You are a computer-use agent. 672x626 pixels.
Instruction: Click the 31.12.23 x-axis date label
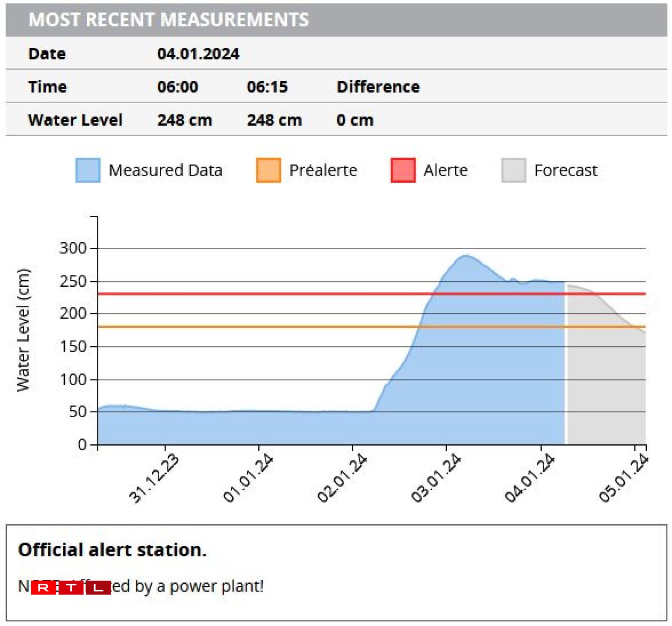click(x=153, y=478)
